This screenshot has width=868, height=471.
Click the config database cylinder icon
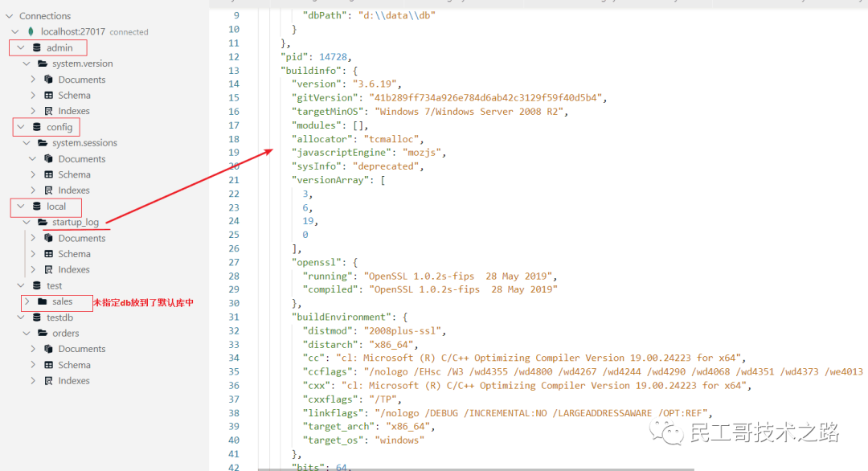point(37,127)
